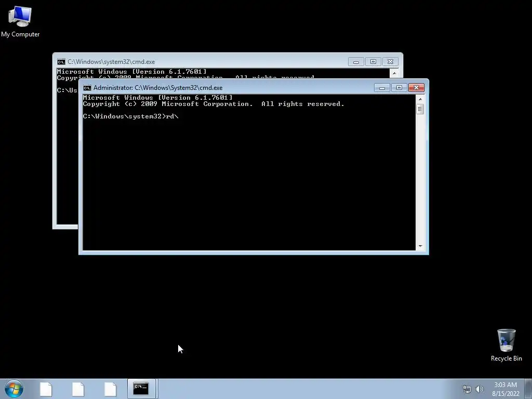Maximize the background cmd.exe window
This screenshot has height=399, width=532.
(x=373, y=62)
